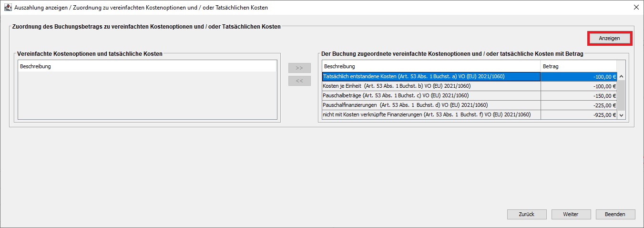The image size is (644, 228).
Task: Click the Betrag column header
Action: (x=578, y=66)
